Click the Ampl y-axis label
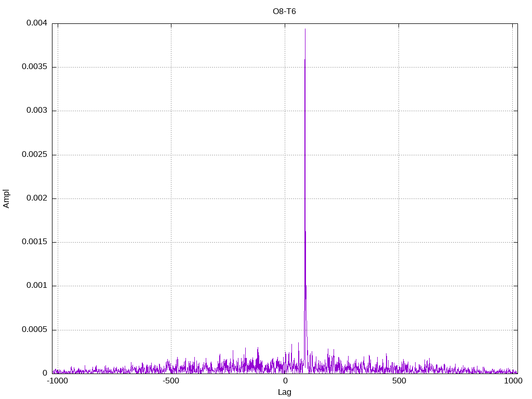The image size is (532, 399). pyautogui.click(x=6, y=198)
